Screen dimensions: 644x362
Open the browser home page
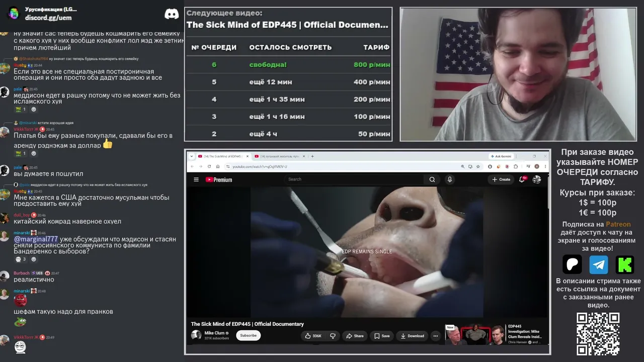217,166
